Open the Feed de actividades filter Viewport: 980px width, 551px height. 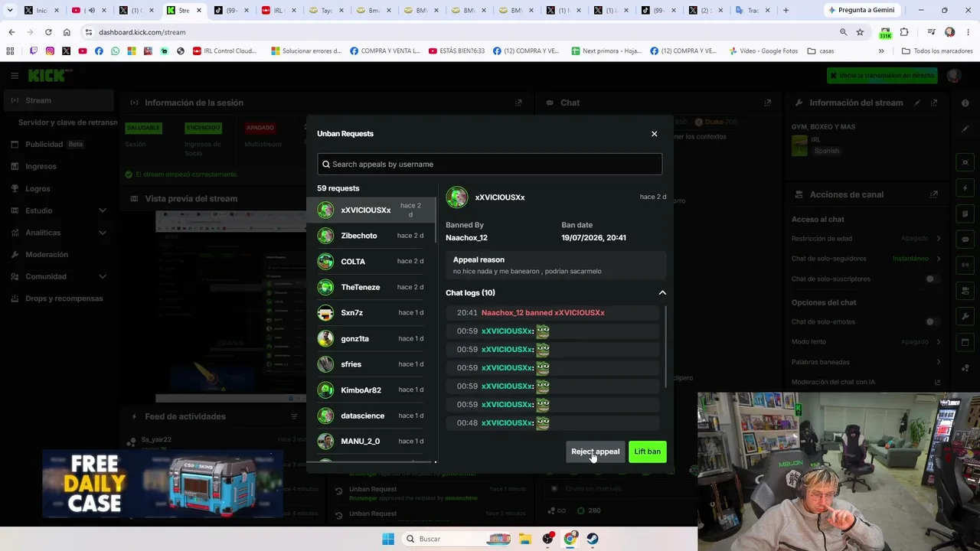(293, 416)
